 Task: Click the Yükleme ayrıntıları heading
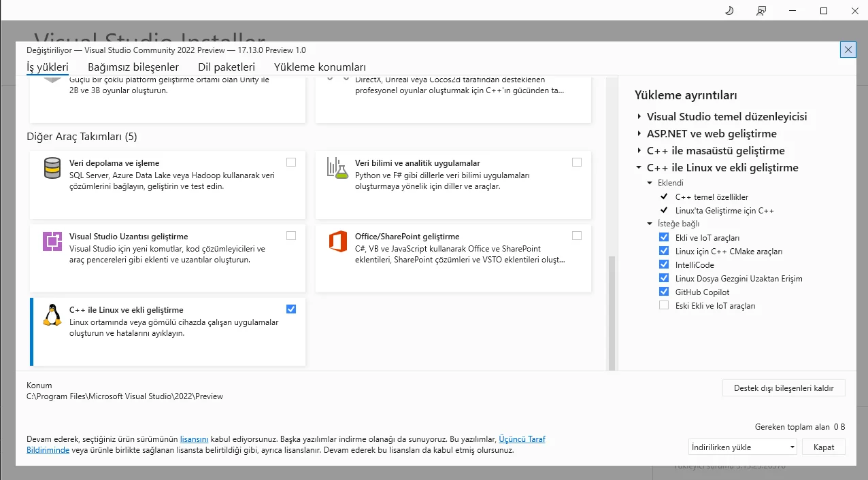[x=686, y=95]
